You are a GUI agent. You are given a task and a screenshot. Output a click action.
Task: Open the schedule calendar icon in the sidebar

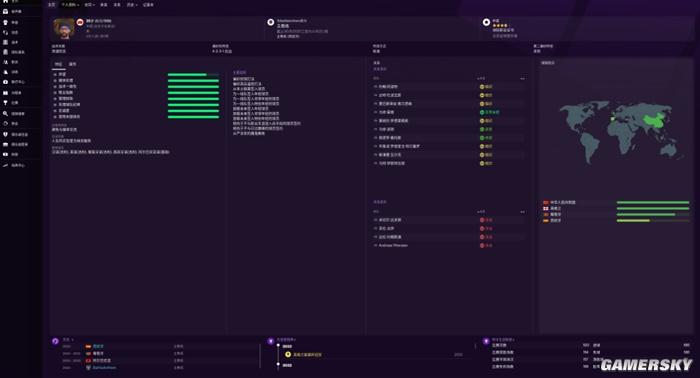click(x=5, y=93)
